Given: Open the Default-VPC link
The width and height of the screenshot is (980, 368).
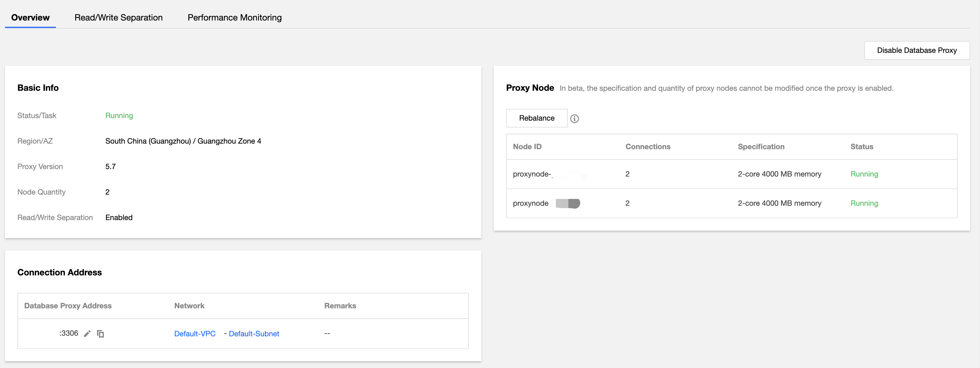Looking at the screenshot, I should pos(195,334).
